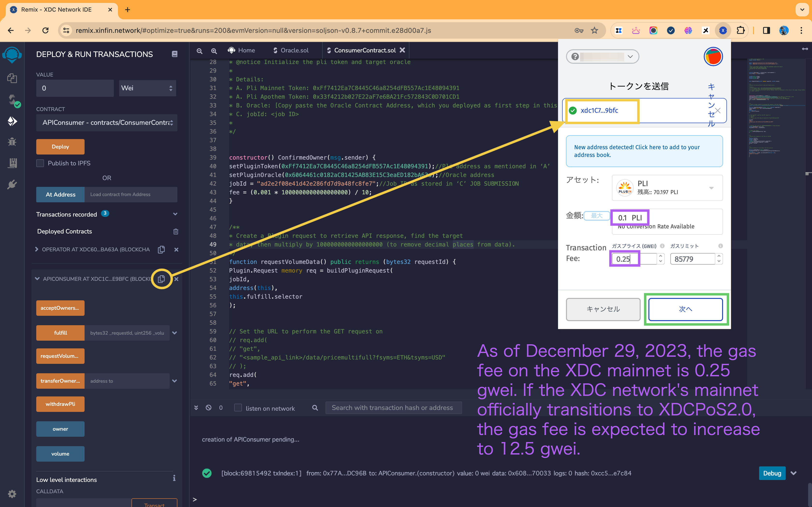
Task: Click the clear console icon in the terminal
Action: (x=209, y=408)
